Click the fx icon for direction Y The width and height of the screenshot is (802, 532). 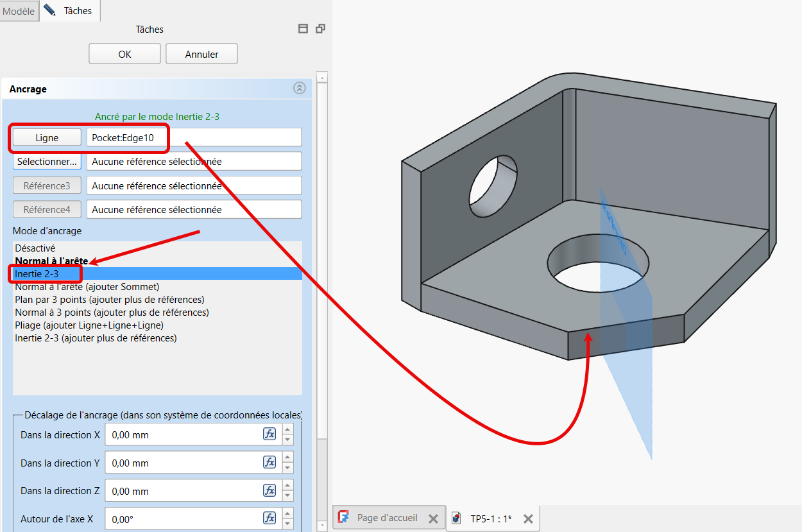269,463
